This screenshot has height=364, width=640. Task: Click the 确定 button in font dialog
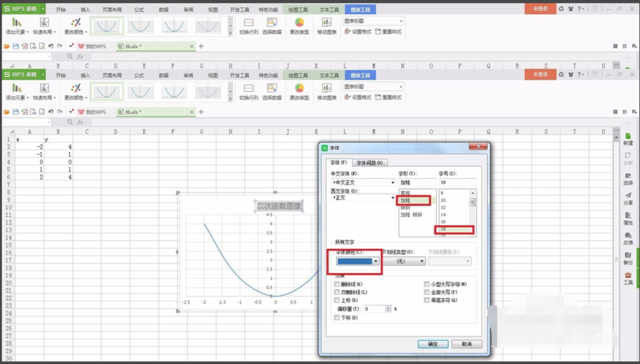[432, 344]
